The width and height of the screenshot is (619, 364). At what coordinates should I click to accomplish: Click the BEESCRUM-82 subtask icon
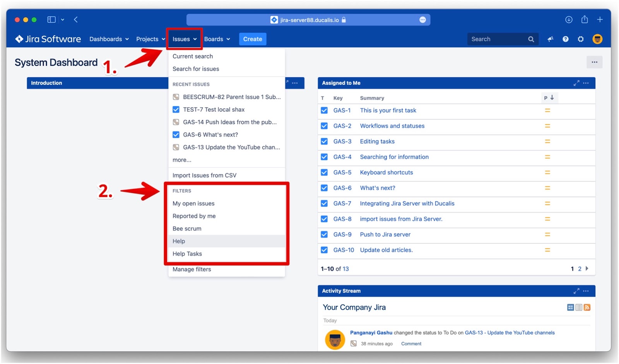[x=176, y=97]
